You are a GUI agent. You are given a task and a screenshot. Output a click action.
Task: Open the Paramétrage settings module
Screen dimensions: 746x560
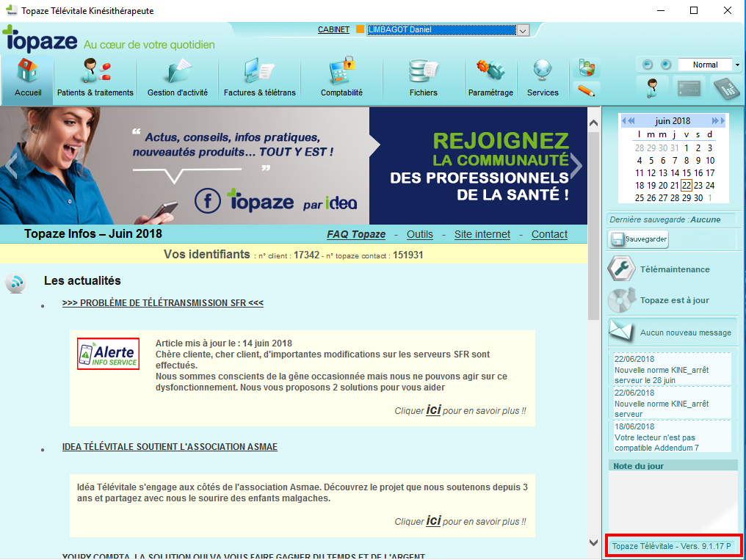[490, 78]
